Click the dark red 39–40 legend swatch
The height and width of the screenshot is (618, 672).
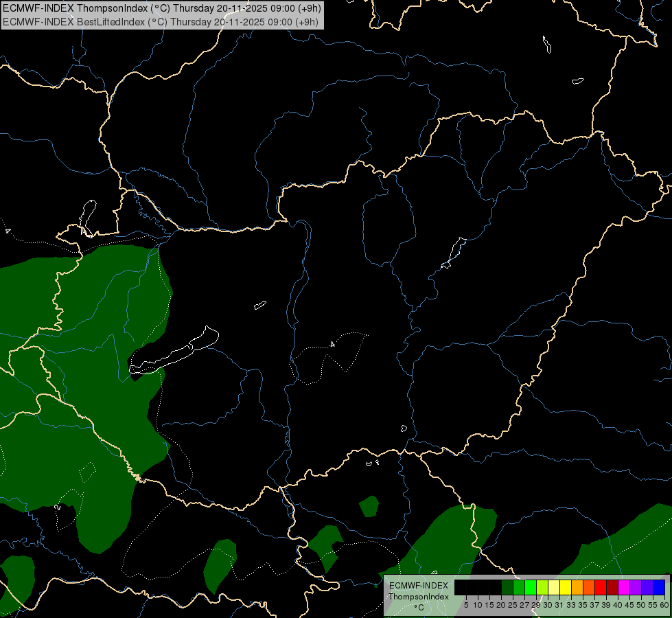[612, 587]
